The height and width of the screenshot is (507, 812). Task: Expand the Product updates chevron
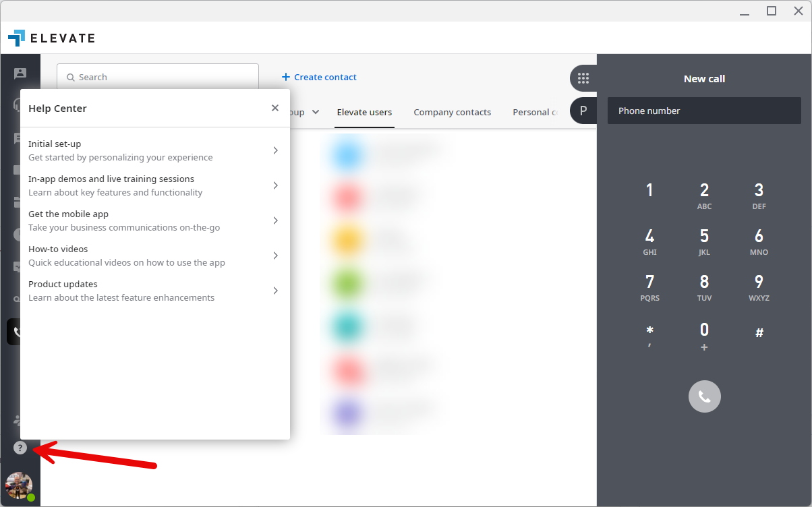pyautogui.click(x=275, y=291)
